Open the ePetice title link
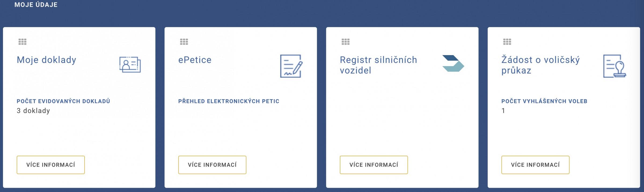644x192 pixels. pos(195,60)
